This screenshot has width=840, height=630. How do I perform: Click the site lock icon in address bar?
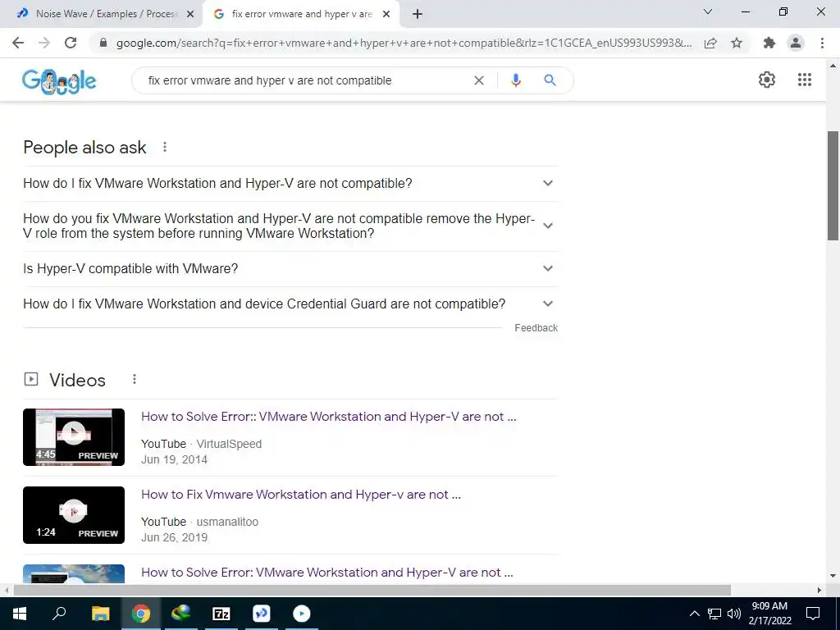[103, 43]
